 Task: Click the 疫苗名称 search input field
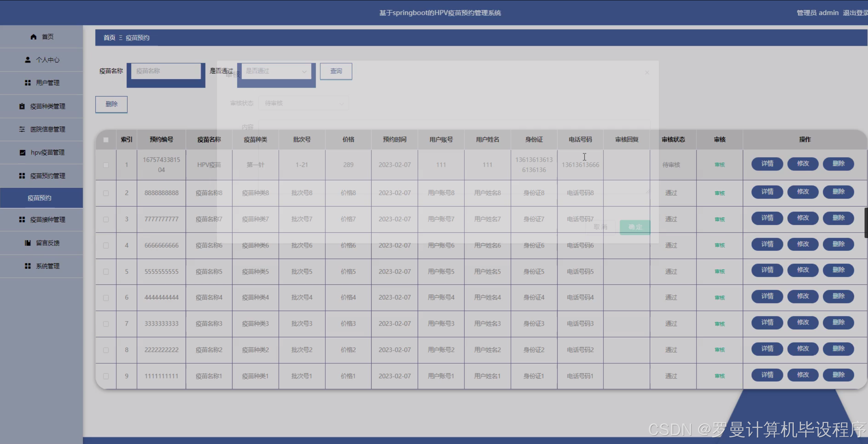(x=166, y=71)
